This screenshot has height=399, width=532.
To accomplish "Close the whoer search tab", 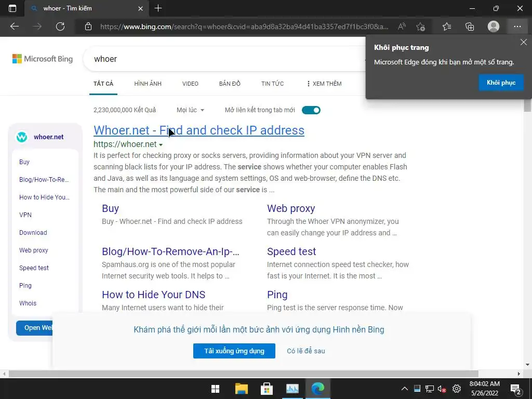I will 140,8.
